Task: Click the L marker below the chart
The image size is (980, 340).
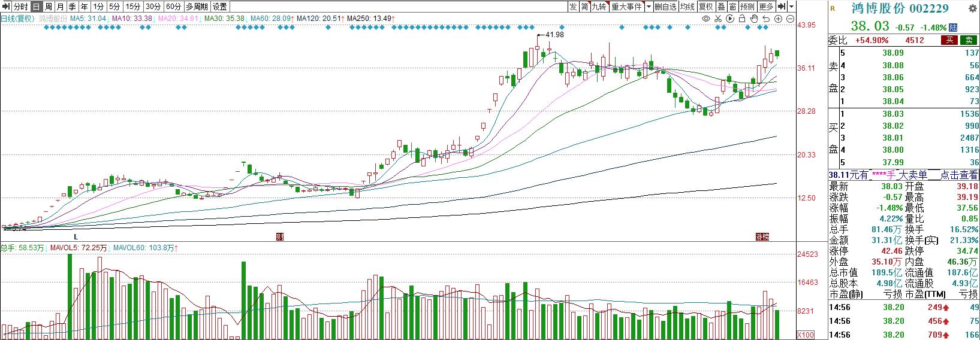Action: [x=76, y=237]
